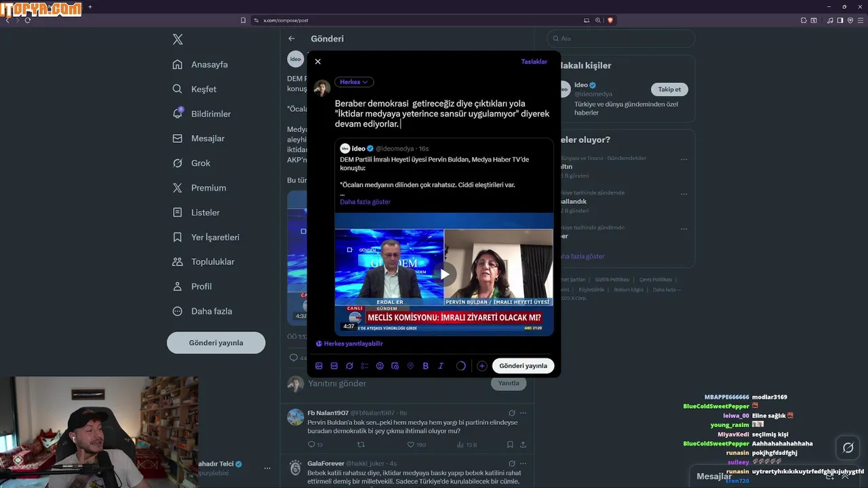This screenshot has width=868, height=488.
Task: Expand Daha fazla menu in sidebar
Action: click(203, 311)
